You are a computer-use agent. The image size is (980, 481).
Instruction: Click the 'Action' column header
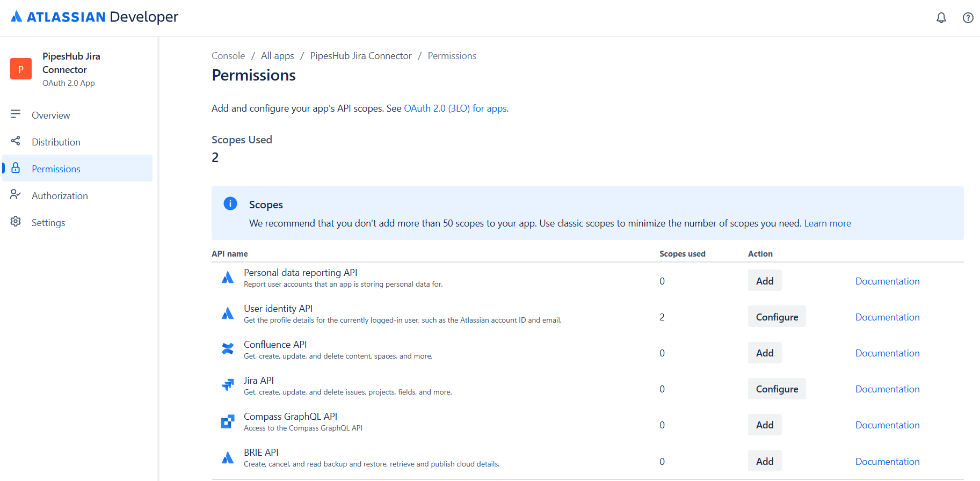tap(760, 254)
